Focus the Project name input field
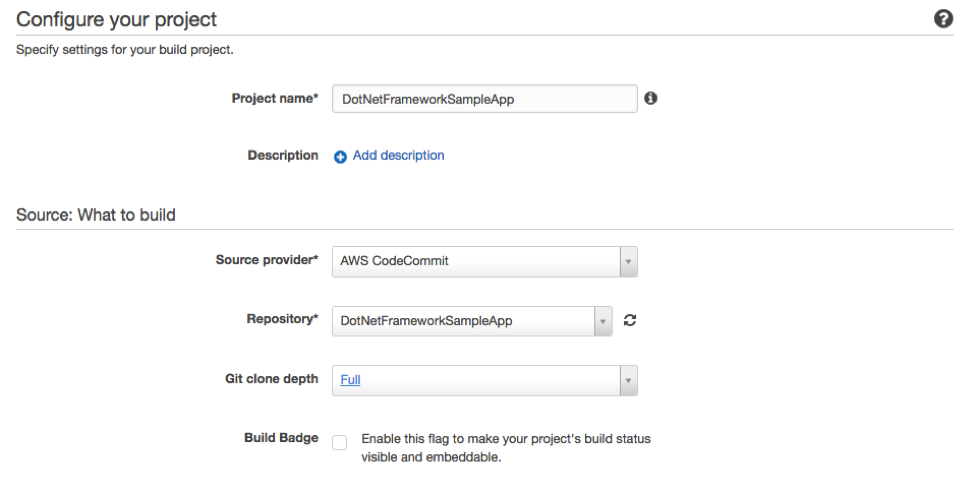The width and height of the screenshot is (974, 491). click(484, 99)
